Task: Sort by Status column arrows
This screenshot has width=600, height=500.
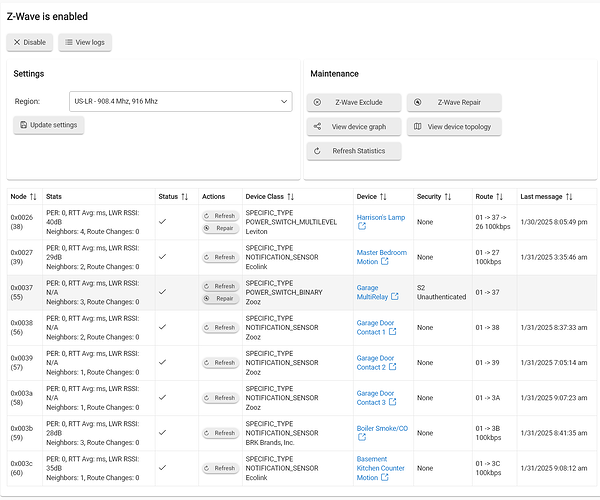Action: 185,197
